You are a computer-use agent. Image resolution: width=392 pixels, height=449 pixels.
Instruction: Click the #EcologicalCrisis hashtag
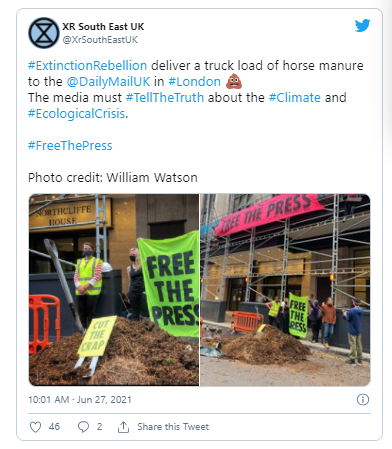click(x=76, y=114)
